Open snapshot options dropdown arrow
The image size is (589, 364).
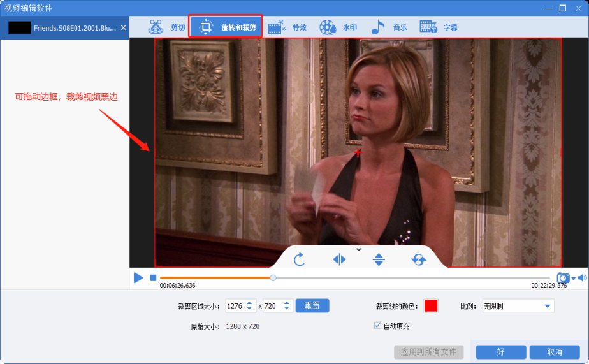coord(573,279)
